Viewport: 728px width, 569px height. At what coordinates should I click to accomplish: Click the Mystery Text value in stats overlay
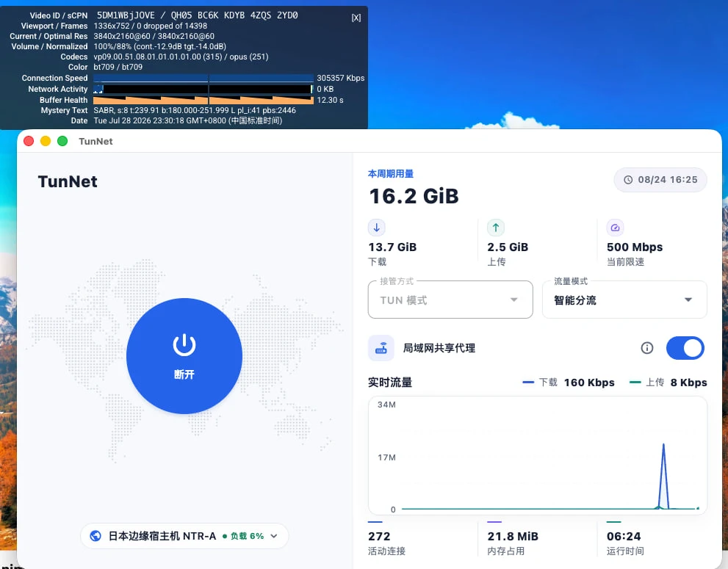pos(195,110)
